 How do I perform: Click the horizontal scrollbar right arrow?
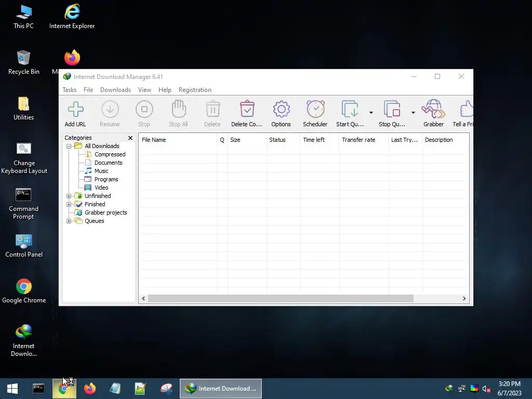tap(464, 299)
